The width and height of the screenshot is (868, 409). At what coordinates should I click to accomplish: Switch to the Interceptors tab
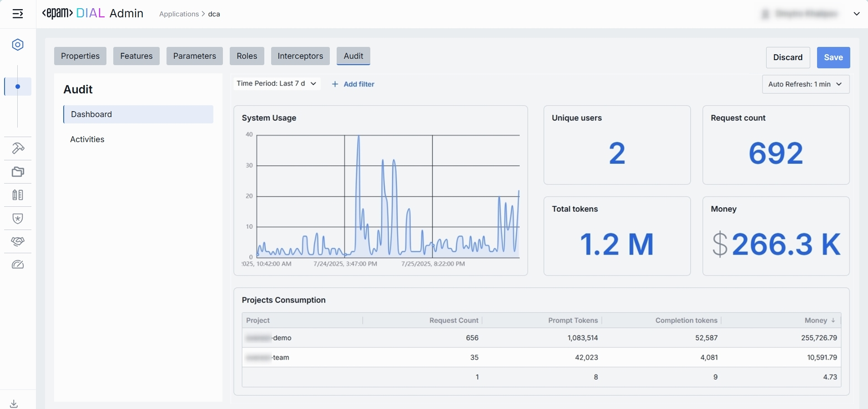[300, 56]
